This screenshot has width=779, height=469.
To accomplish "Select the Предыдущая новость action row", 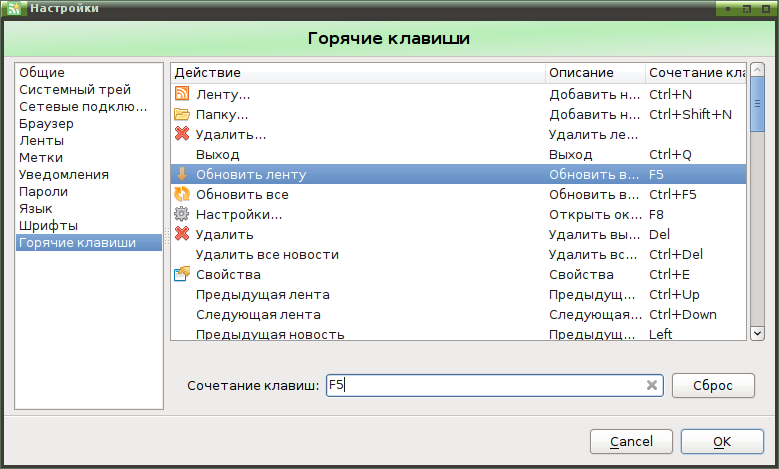I will pos(459,333).
